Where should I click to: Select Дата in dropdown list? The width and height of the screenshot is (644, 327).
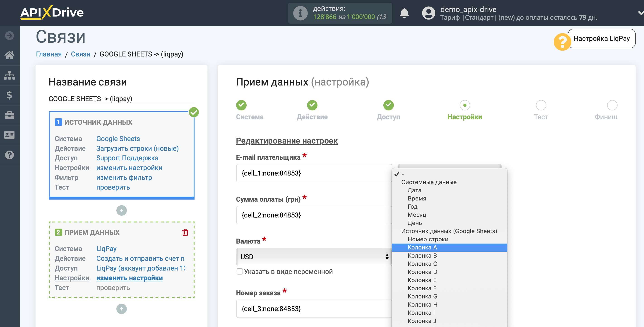[x=449, y=190]
